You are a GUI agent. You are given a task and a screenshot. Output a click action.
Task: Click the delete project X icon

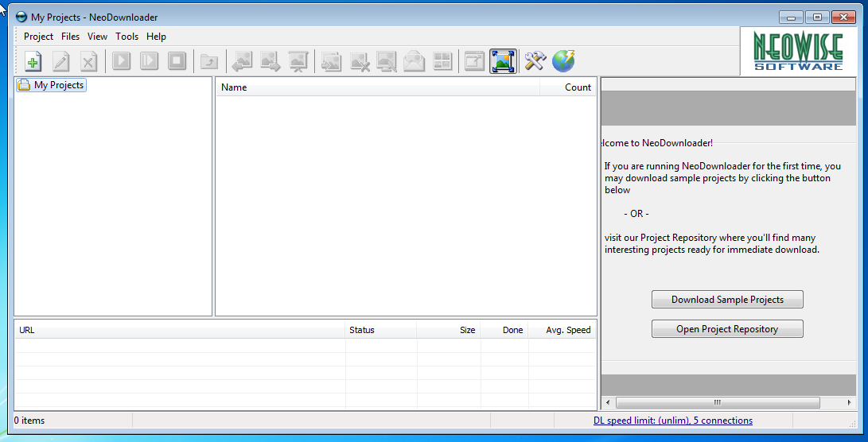tap(88, 61)
